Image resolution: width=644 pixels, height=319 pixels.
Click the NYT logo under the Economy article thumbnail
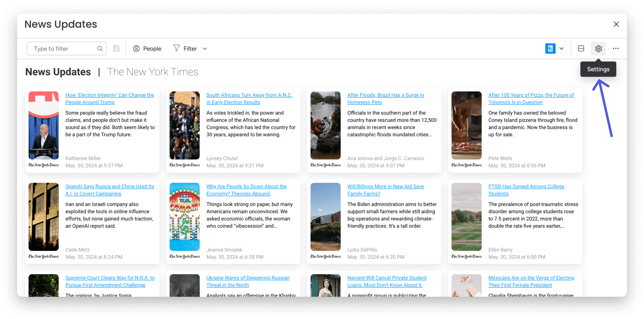tap(185, 256)
